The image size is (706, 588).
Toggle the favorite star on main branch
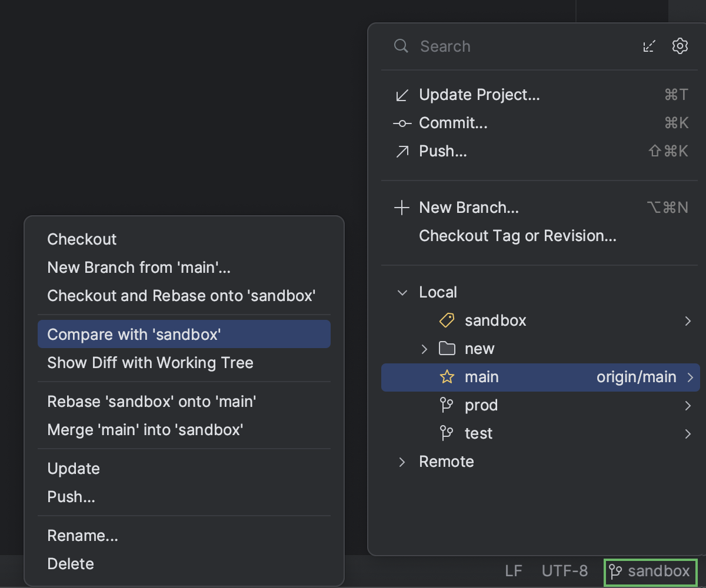click(x=447, y=377)
